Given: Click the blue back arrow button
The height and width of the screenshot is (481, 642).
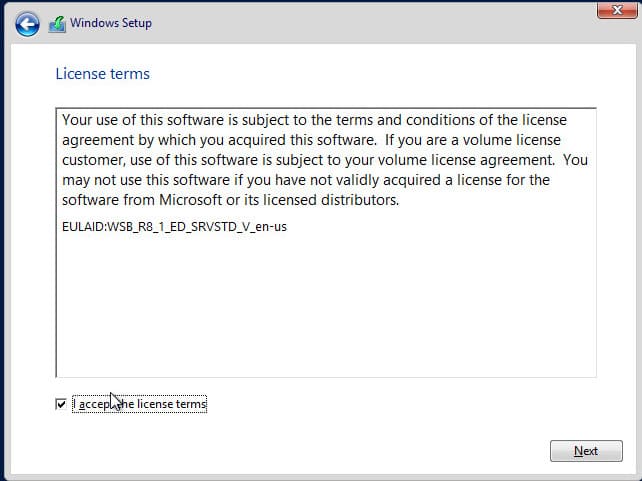Looking at the screenshot, I should [28, 22].
